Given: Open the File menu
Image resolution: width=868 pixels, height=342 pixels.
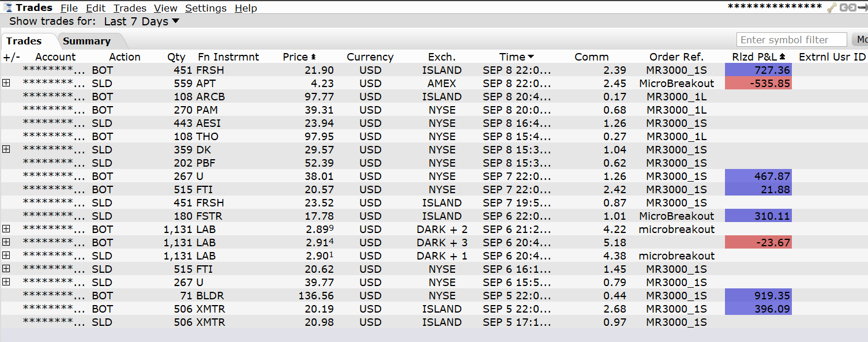Looking at the screenshot, I should [x=69, y=8].
